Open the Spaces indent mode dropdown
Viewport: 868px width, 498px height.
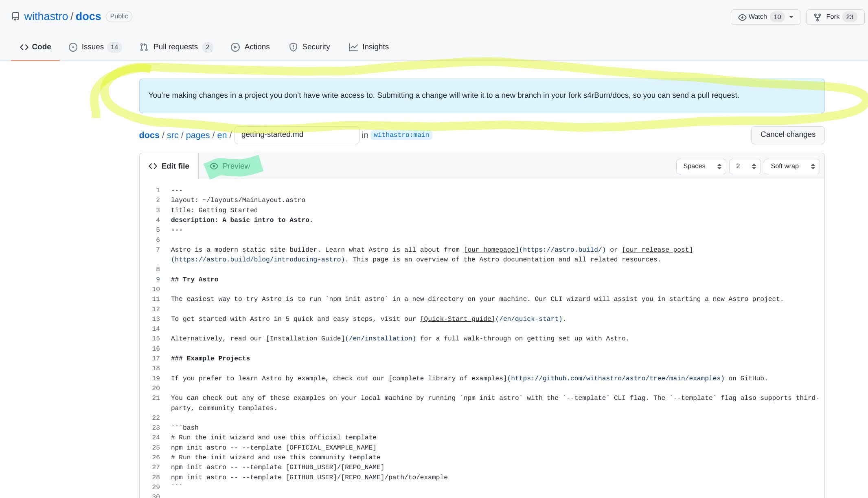coord(701,166)
